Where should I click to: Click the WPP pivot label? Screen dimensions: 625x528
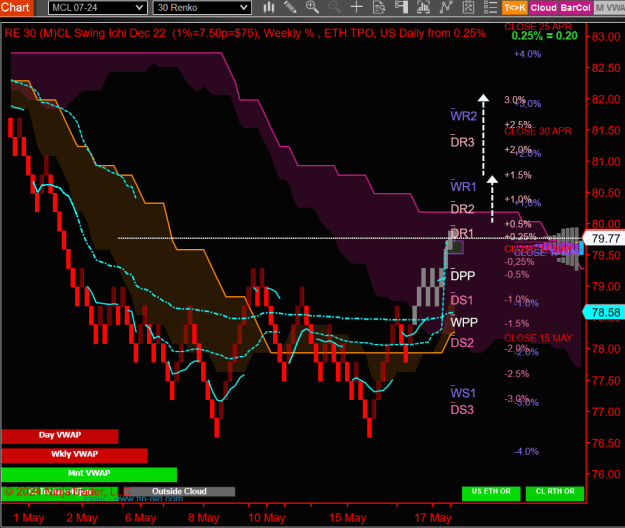coord(464,322)
